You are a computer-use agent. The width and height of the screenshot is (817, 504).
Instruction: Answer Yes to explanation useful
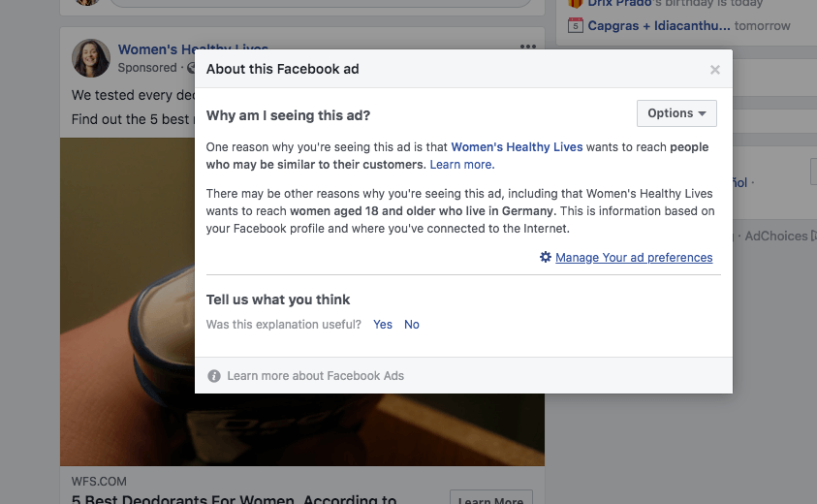point(383,324)
